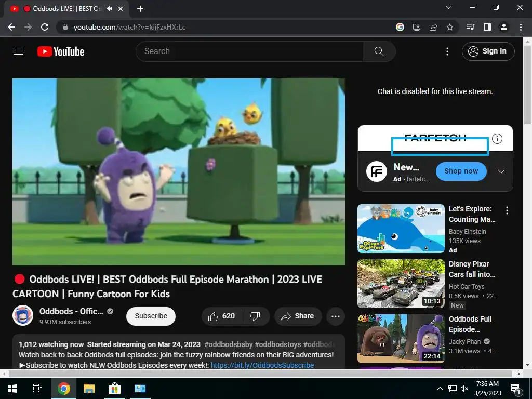Click the Sign in button

point(488,51)
